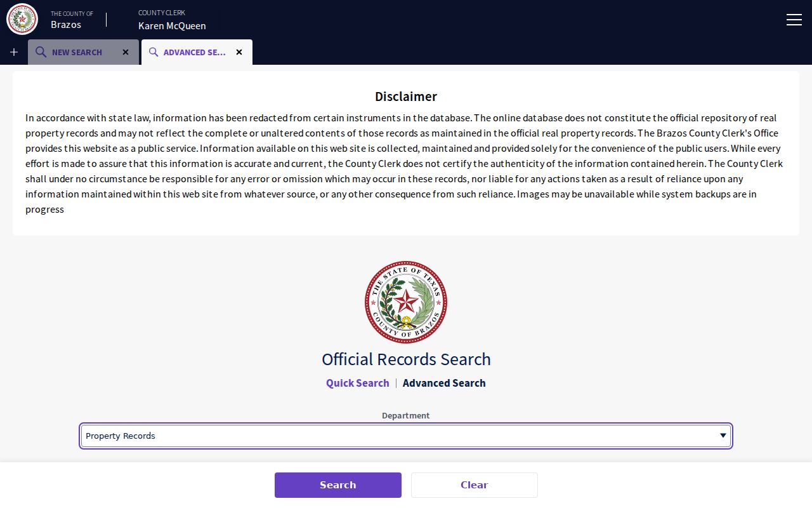Close the New Search tab

pos(126,52)
